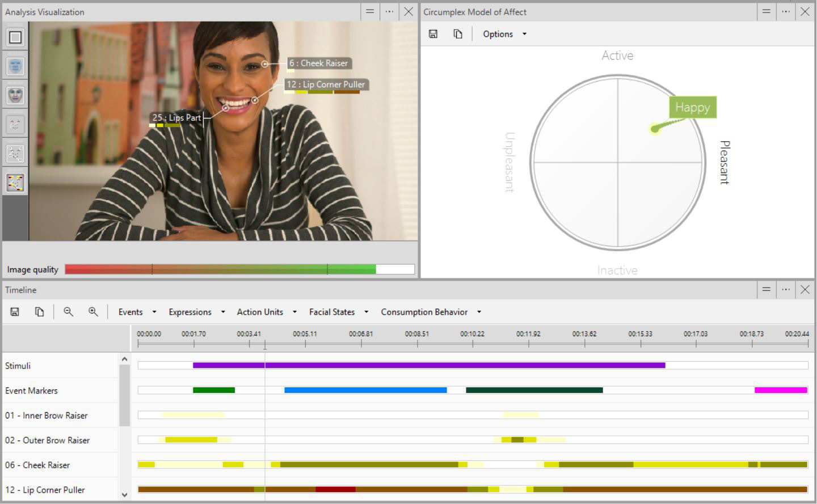This screenshot has width=817, height=504.
Task: Zoom out the timeline
Action: pos(68,312)
